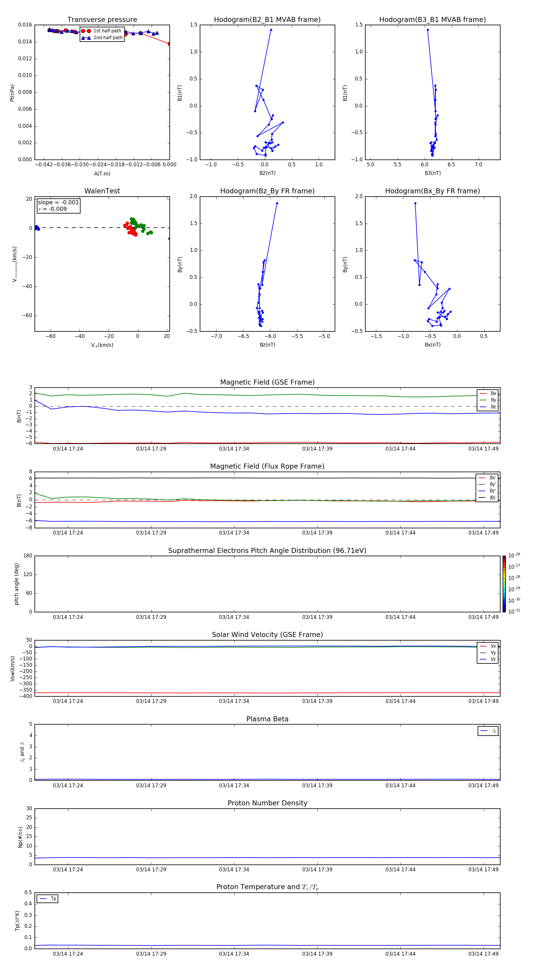Click the "Hodogram(B2_B1 MVAB frame)" title
This screenshot has height=980, width=535.
[x=267, y=20]
